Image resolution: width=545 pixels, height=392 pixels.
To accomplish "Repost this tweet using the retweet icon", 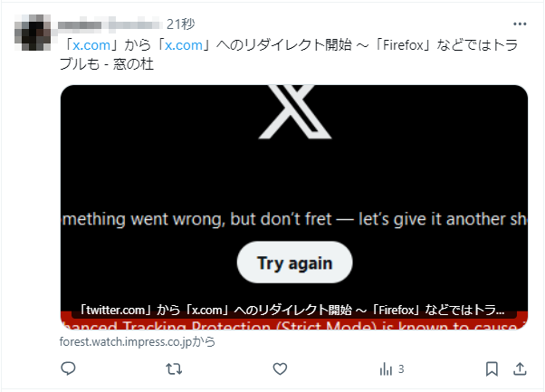I will click(x=174, y=368).
